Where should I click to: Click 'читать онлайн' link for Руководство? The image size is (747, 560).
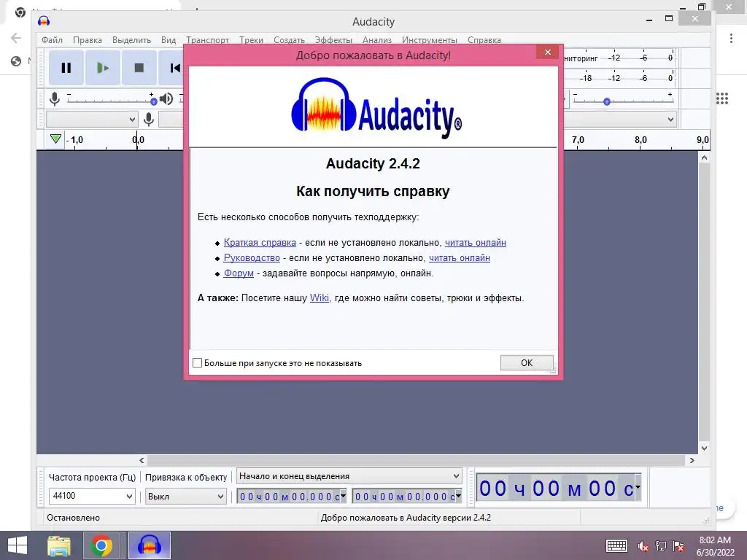pyautogui.click(x=460, y=257)
